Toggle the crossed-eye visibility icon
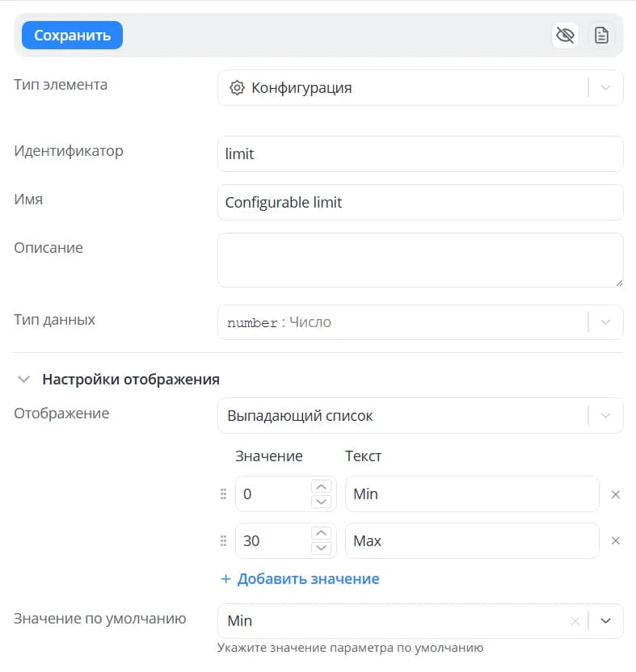Screen dimensions: 636x672 565,36
